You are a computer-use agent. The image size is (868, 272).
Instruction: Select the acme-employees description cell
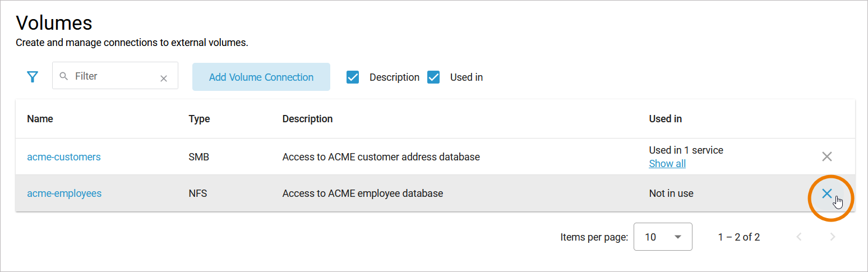pos(363,193)
